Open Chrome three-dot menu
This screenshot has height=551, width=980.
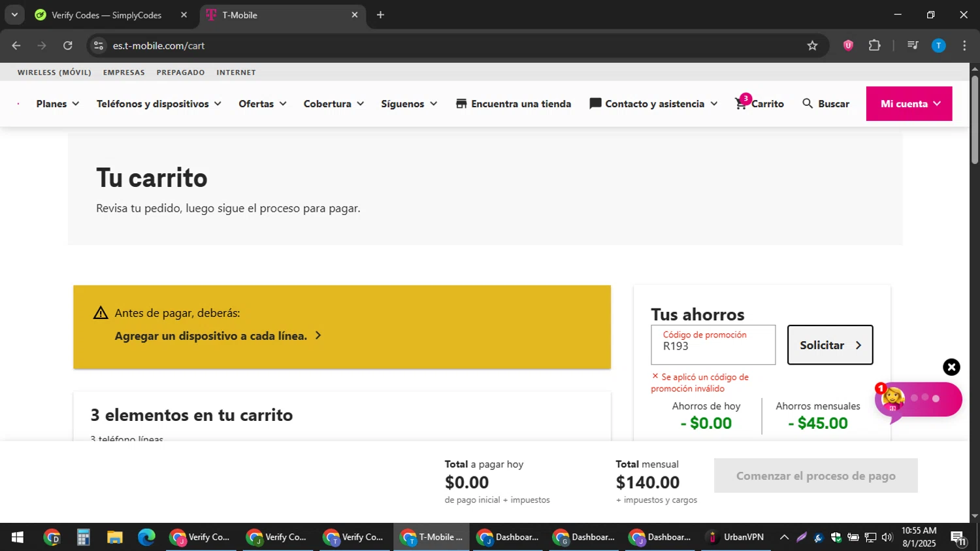click(964, 46)
